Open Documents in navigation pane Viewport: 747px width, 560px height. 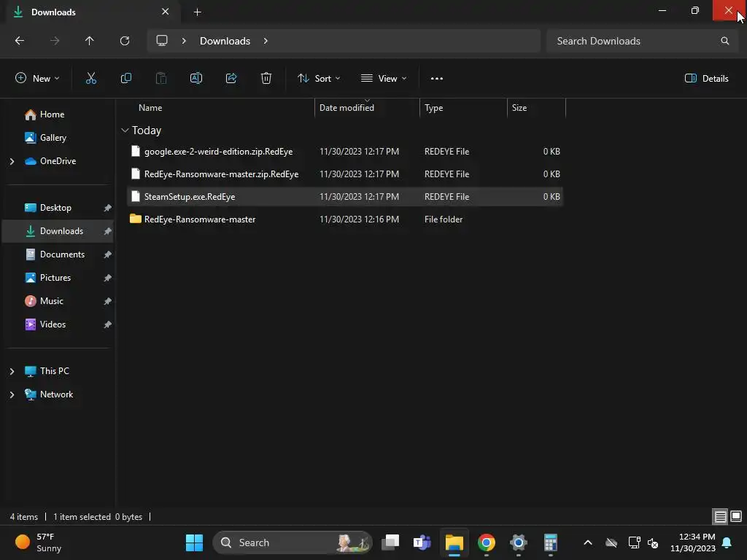(x=62, y=254)
